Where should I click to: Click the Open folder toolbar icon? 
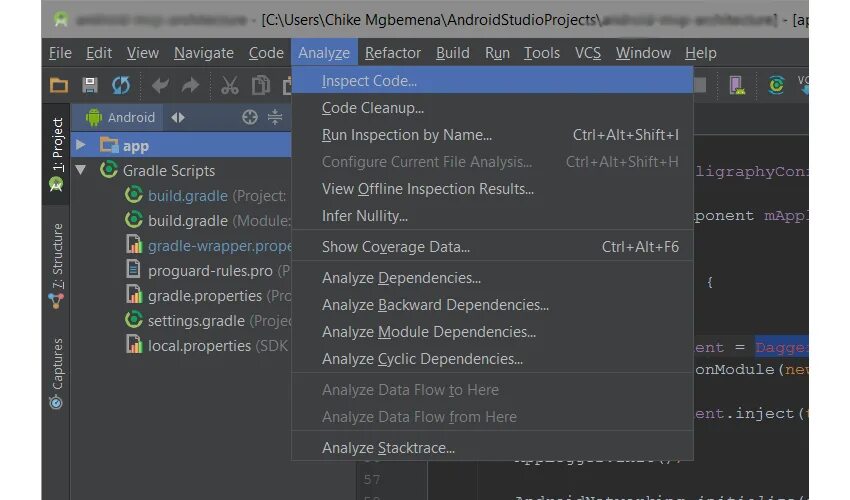(59, 86)
